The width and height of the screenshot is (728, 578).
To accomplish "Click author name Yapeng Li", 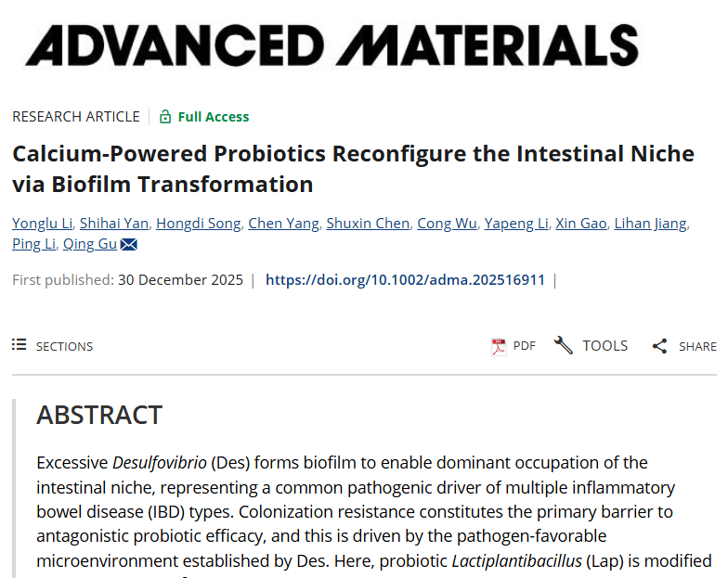I will point(517,223).
